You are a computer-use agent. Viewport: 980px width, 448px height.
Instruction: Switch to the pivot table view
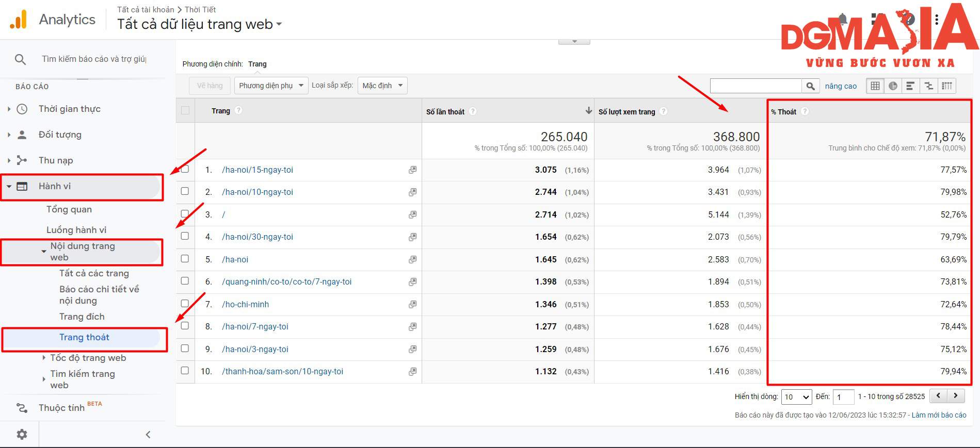click(947, 86)
